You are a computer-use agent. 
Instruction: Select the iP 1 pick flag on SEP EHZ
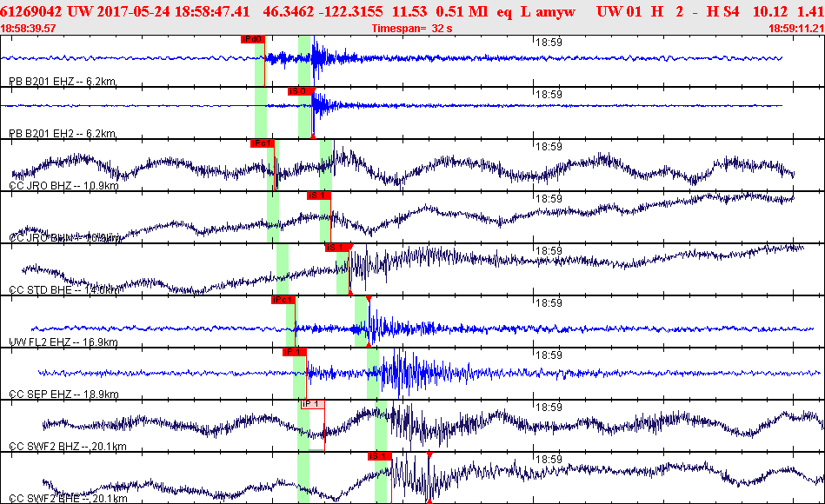pos(295,352)
